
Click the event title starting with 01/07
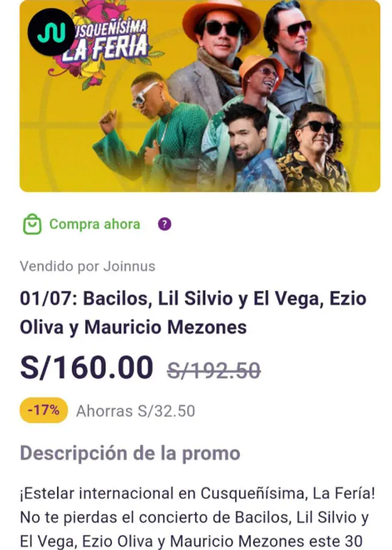(194, 313)
